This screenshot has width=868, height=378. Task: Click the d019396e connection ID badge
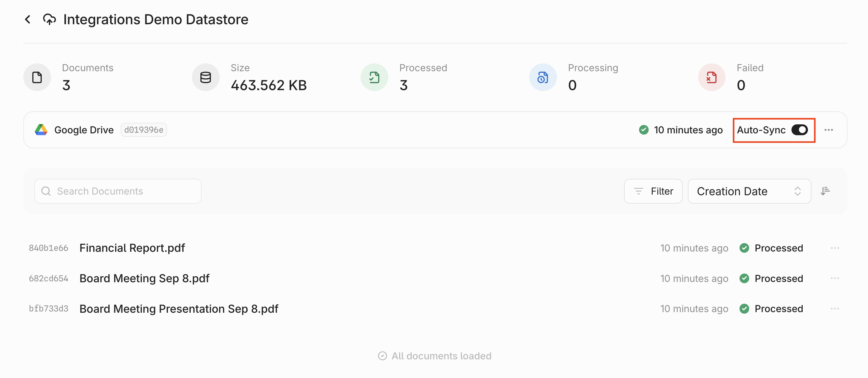[x=143, y=130]
